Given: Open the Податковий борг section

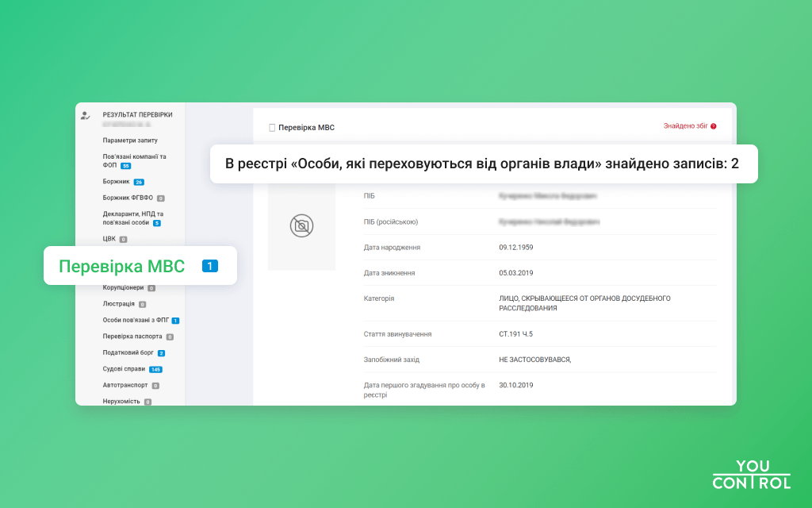Looking at the screenshot, I should tap(130, 352).
